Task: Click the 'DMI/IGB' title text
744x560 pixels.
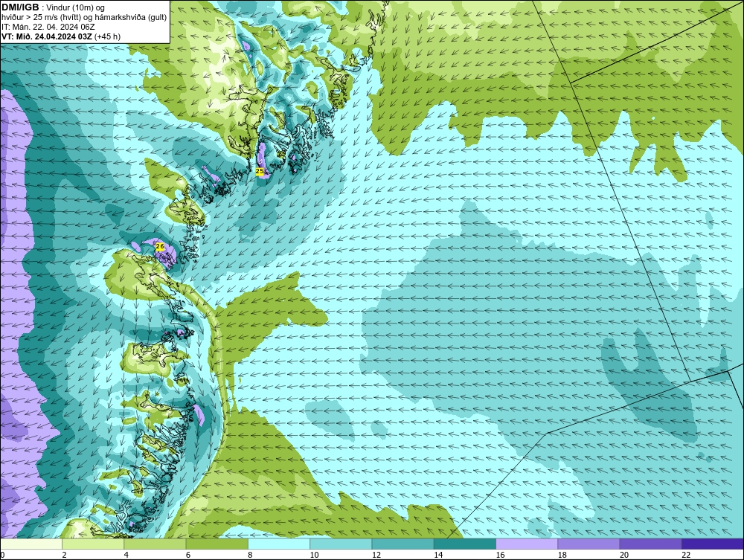Action: point(20,7)
